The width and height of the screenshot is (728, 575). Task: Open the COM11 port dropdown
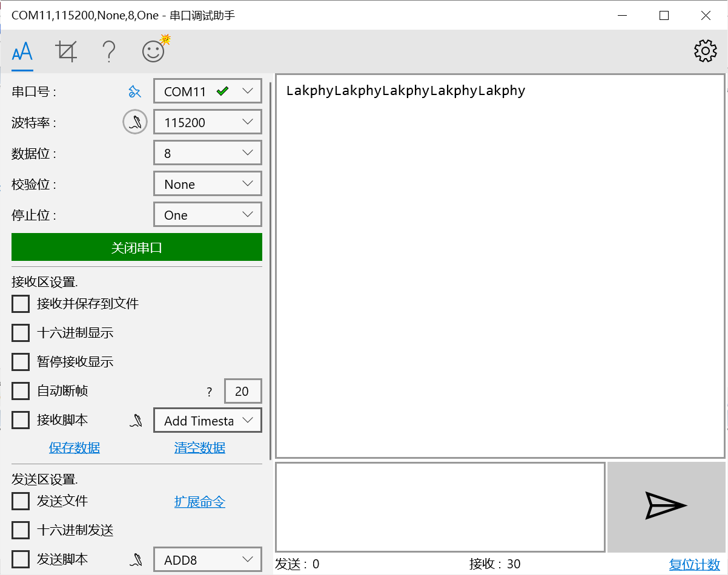(x=207, y=91)
